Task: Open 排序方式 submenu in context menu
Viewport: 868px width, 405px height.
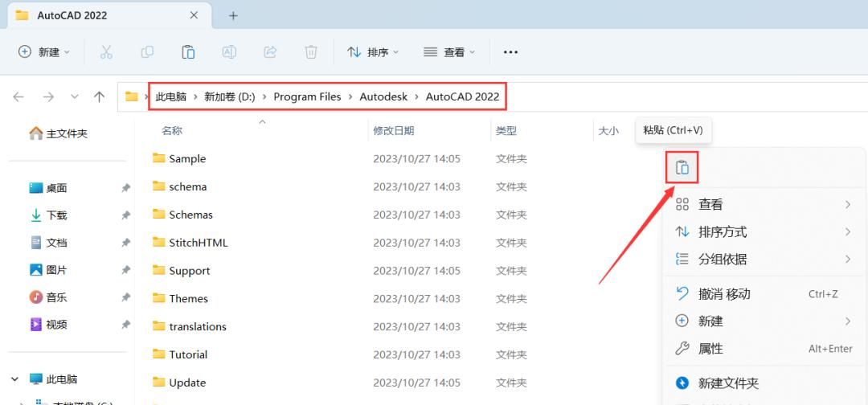Action: coord(766,231)
